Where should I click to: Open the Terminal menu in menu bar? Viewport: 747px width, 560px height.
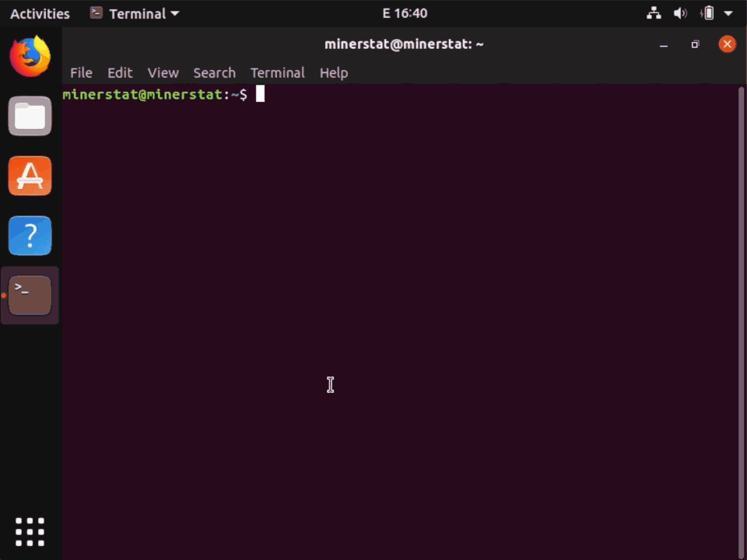[277, 73]
